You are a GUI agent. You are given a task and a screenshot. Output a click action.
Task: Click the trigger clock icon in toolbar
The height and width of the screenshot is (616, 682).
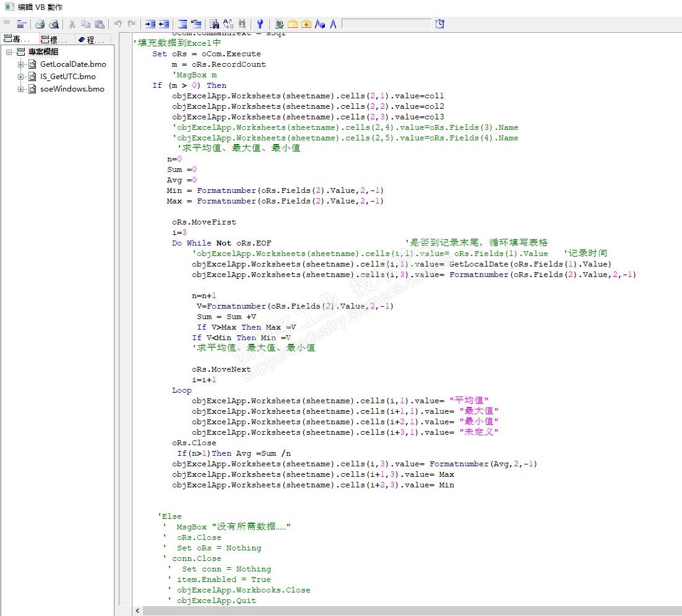pos(439,24)
